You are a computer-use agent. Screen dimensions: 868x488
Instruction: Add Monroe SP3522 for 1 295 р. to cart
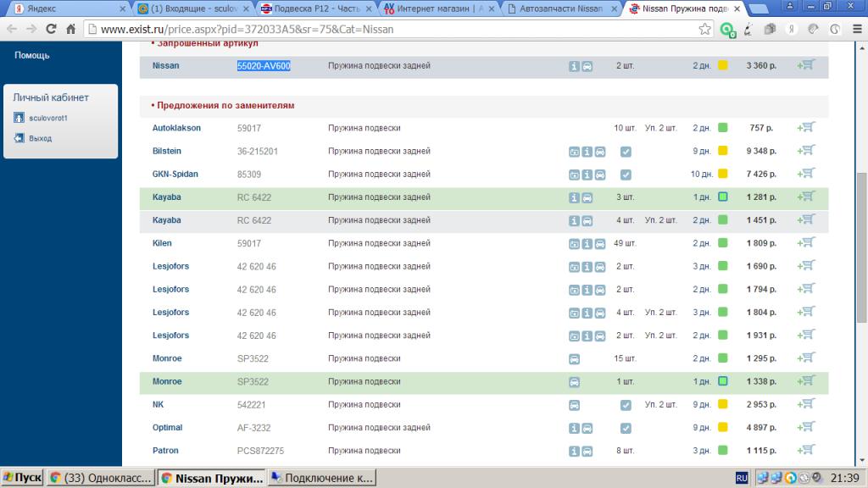click(x=806, y=358)
